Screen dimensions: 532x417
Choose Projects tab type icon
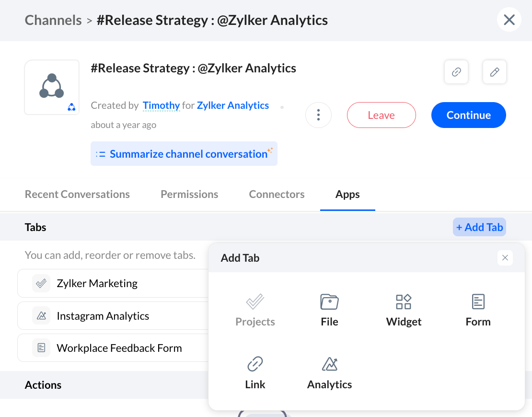[255, 301]
